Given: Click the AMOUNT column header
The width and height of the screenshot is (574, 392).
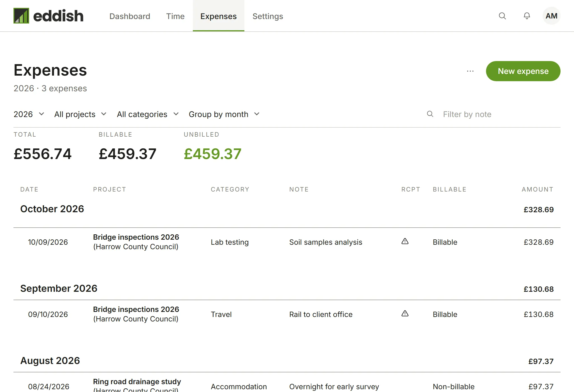Looking at the screenshot, I should 537,189.
